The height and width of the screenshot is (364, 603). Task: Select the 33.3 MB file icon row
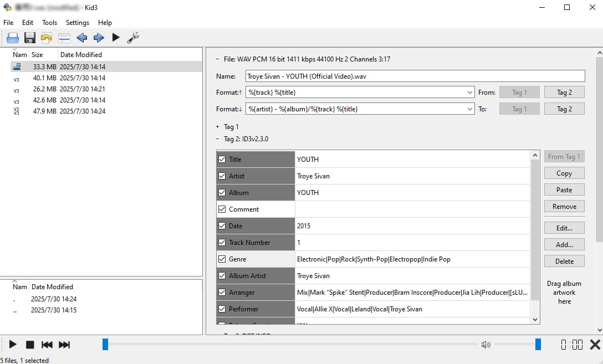click(x=106, y=67)
